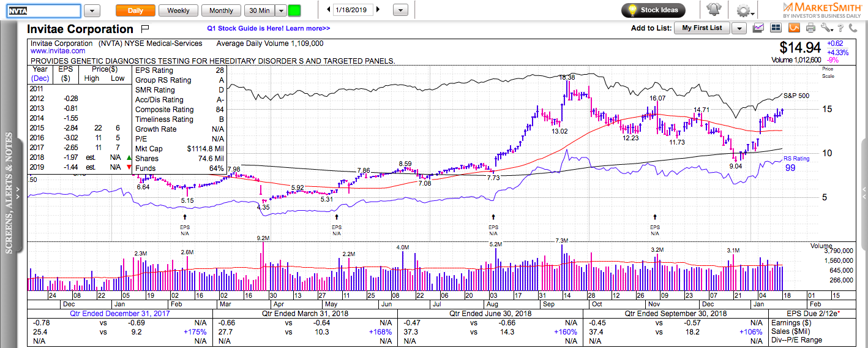The image size is (868, 348).
Task: Click the Acc/Dis Rating row
Action: click(x=179, y=100)
